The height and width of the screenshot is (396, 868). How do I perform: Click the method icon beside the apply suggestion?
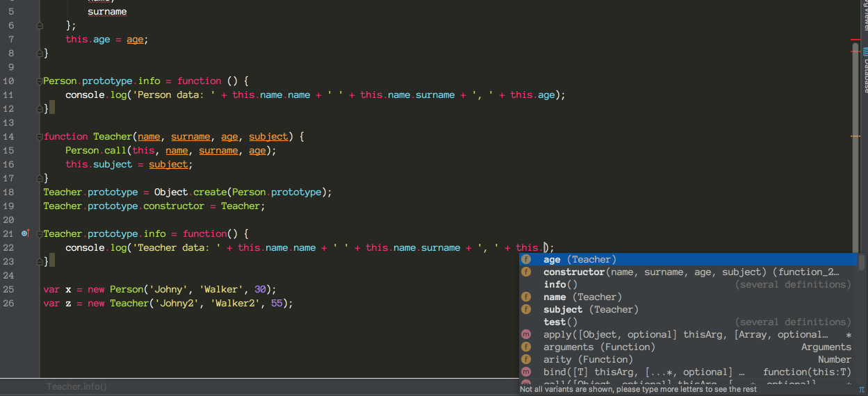tap(526, 334)
